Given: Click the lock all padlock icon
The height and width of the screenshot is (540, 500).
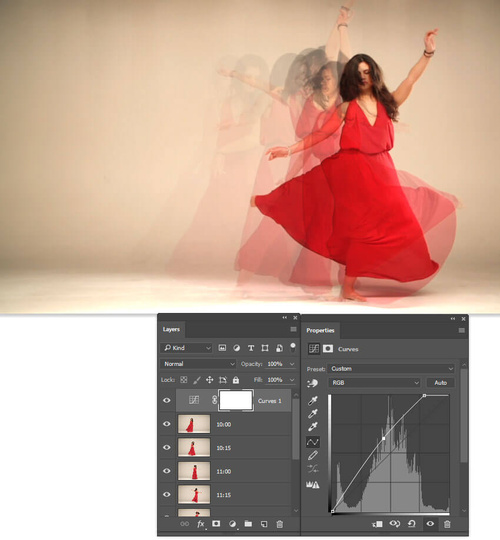Looking at the screenshot, I should click(236, 380).
